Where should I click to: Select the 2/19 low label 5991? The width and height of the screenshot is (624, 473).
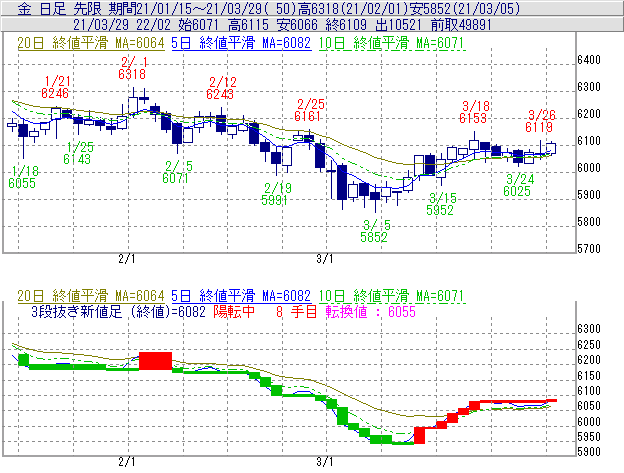274,200
